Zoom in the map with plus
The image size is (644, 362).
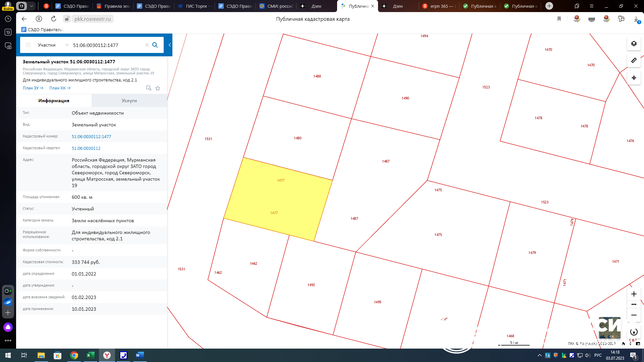pos(634,294)
